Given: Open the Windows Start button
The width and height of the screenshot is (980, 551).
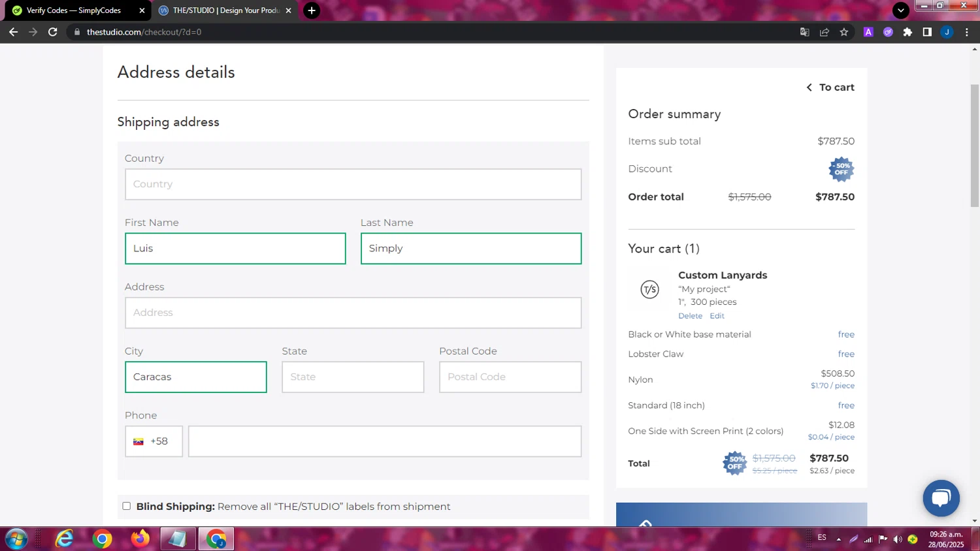Looking at the screenshot, I should (x=16, y=539).
